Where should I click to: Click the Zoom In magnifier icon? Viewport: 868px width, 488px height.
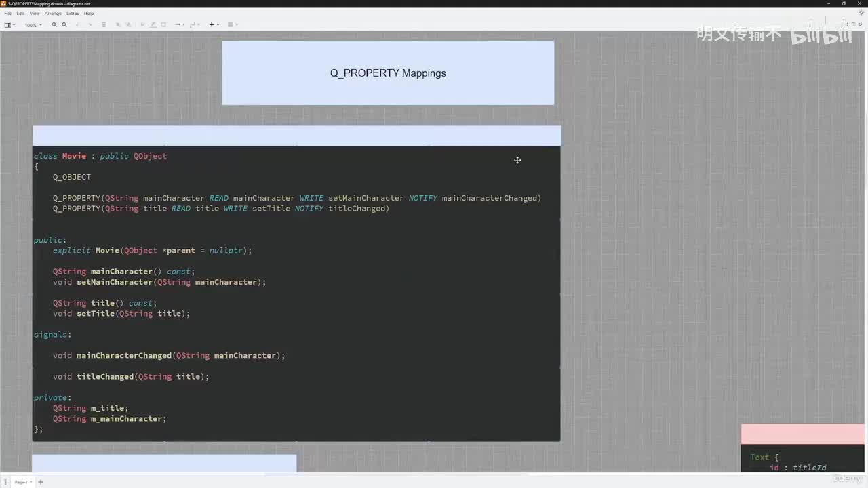(54, 25)
